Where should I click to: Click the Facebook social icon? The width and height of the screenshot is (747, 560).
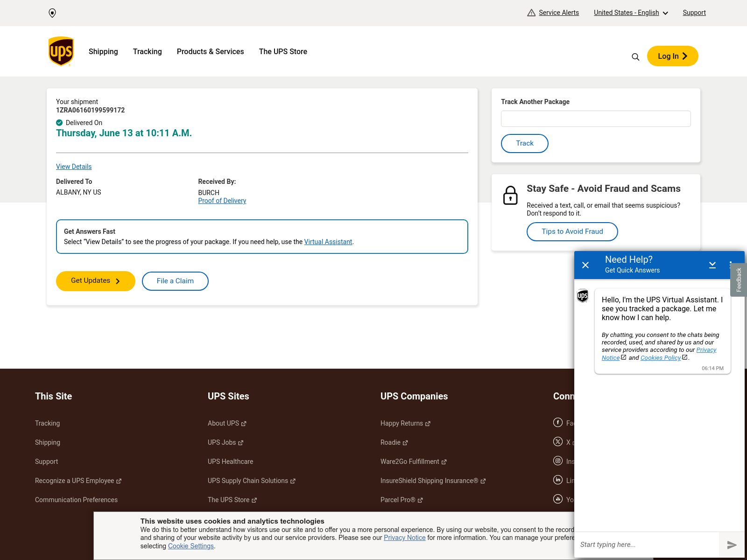[558, 422]
